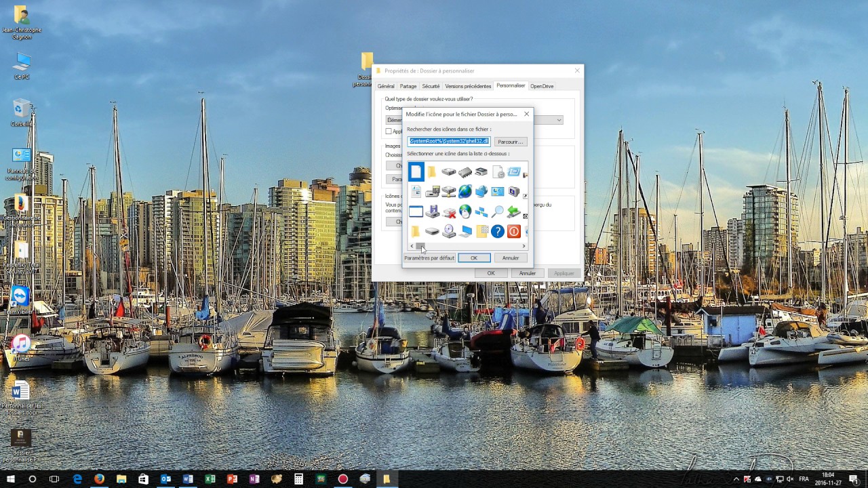Select the globe with mouse icon
This screenshot has height=488, width=868.
(465, 211)
